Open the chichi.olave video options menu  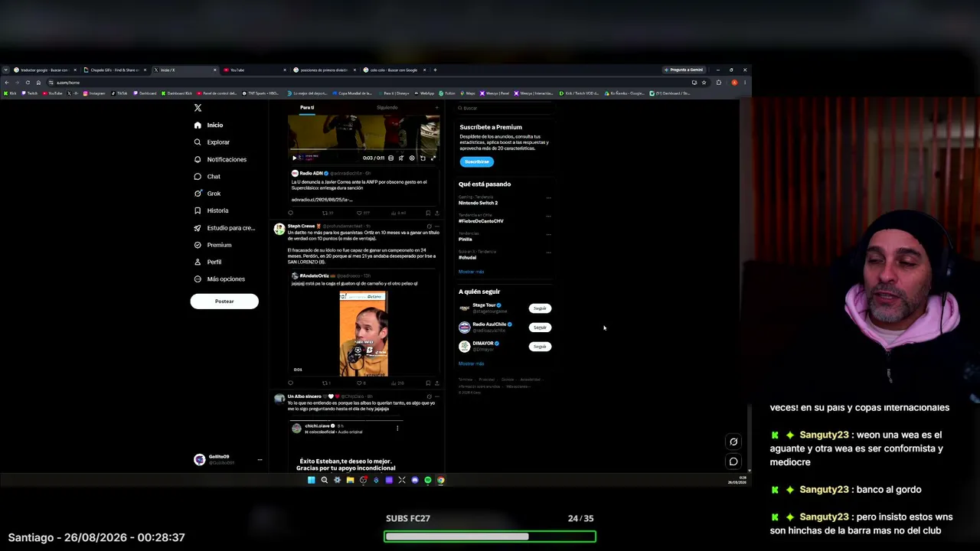397,428
